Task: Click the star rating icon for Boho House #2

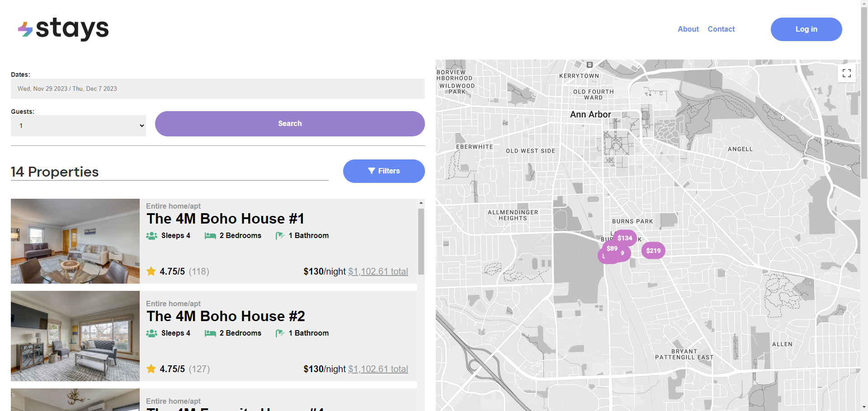Action: click(151, 369)
